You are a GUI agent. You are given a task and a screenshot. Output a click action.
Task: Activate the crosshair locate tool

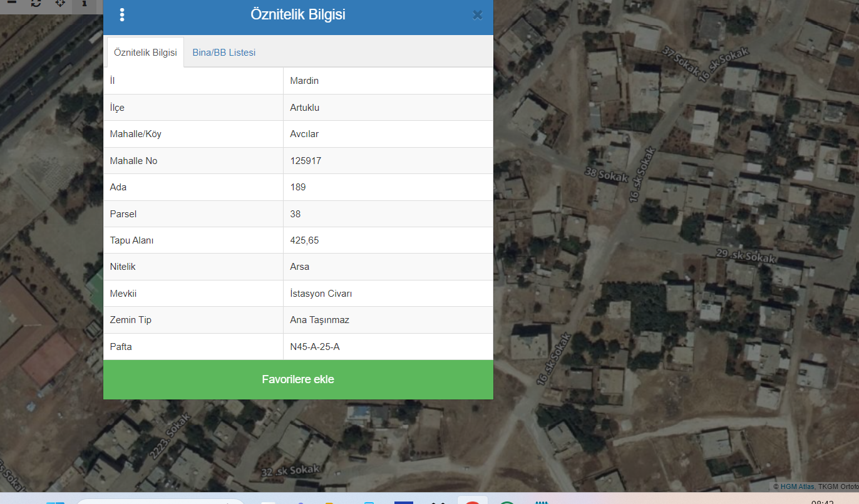pos(60,3)
